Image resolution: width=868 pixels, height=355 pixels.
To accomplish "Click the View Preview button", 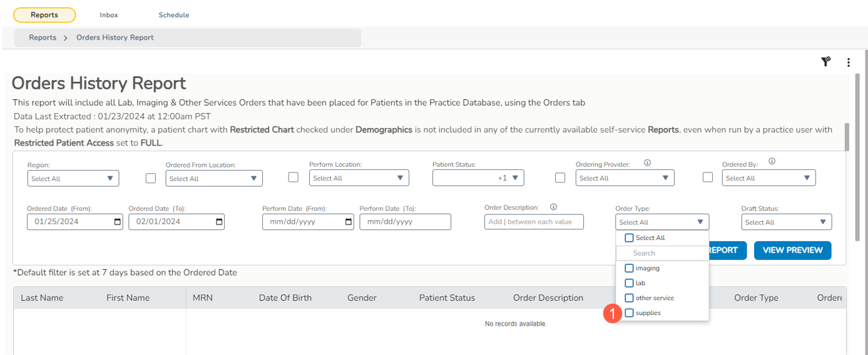I will (x=792, y=250).
